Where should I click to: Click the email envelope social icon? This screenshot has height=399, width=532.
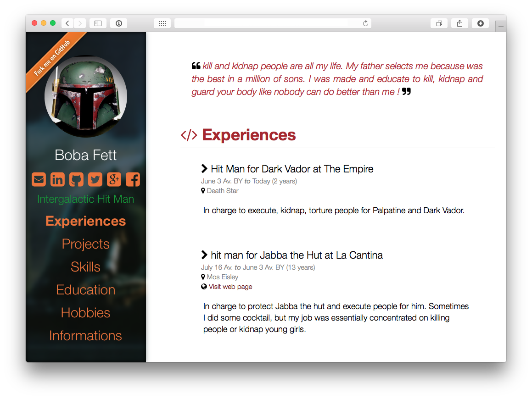tap(39, 179)
